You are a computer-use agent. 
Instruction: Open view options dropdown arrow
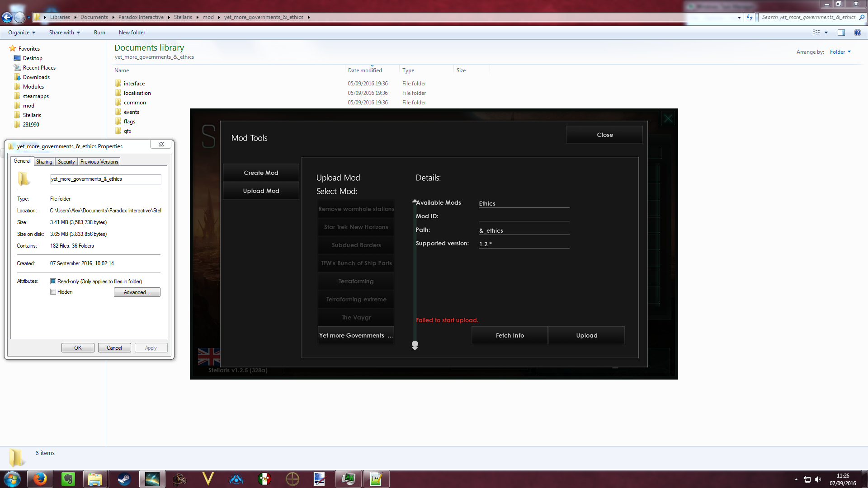click(826, 33)
